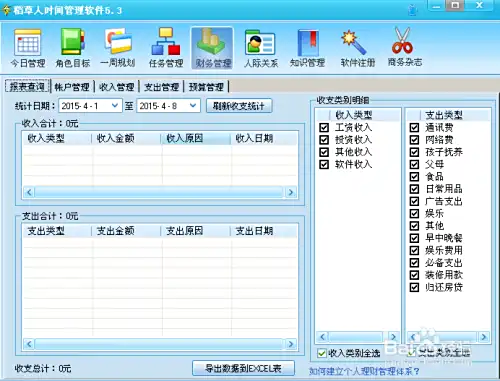
Task: Open the 商务杂志 scissors icon
Action: point(402,41)
